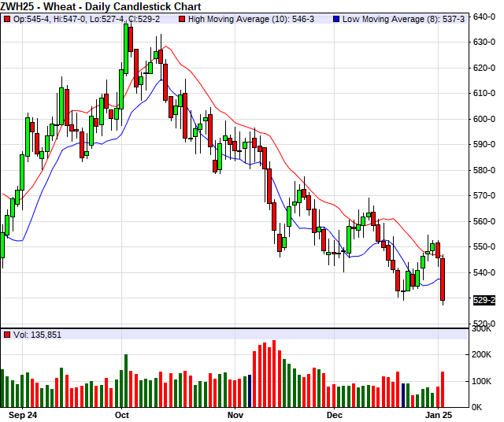Select the final red candle at Jan 25

click(x=443, y=279)
